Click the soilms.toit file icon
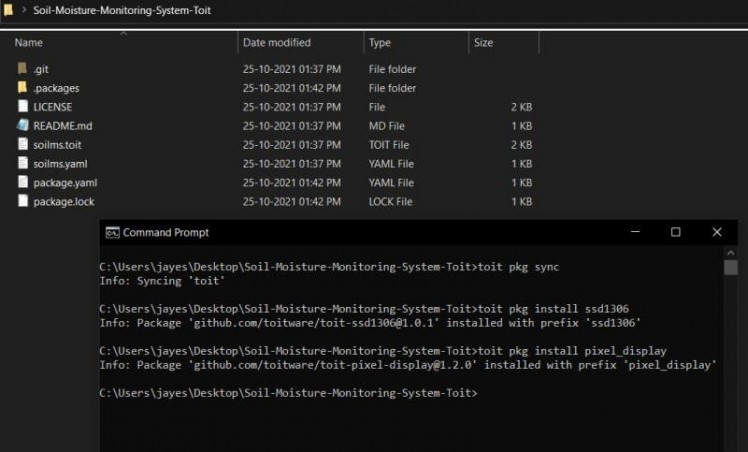This screenshot has height=452, width=748. (23, 145)
